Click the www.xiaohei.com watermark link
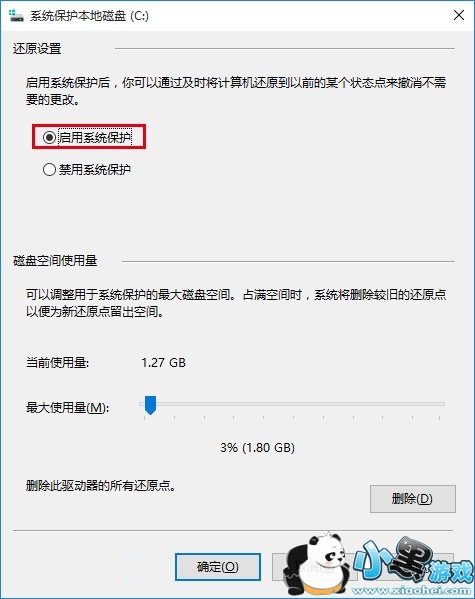This screenshot has width=475, height=599. 412,591
